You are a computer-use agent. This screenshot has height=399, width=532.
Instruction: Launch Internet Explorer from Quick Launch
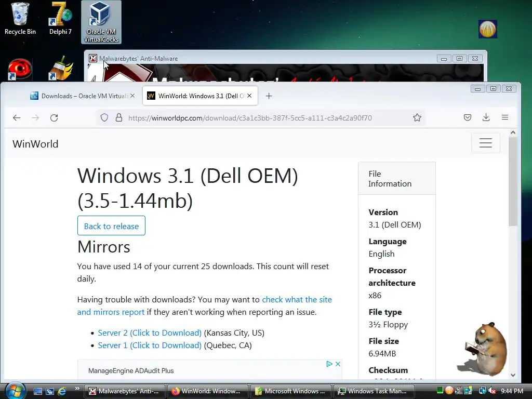62,391
